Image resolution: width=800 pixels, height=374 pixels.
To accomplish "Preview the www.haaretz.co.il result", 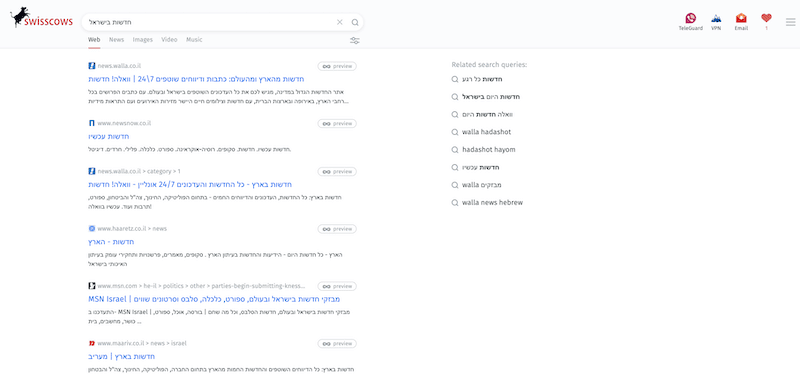I will click(337, 229).
